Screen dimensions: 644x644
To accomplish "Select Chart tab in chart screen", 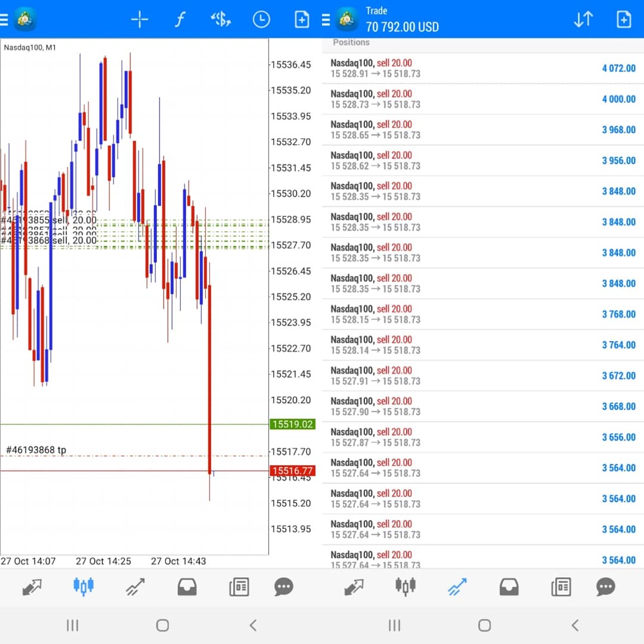I will [83, 587].
